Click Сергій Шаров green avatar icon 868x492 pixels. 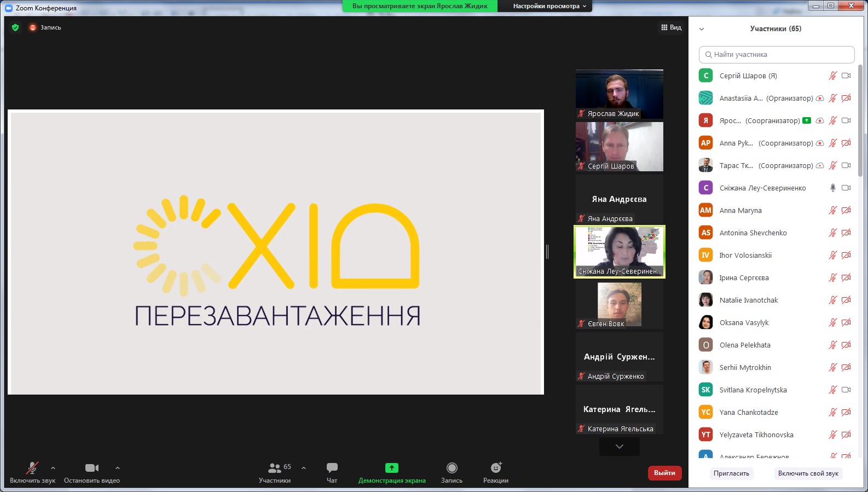pos(706,76)
